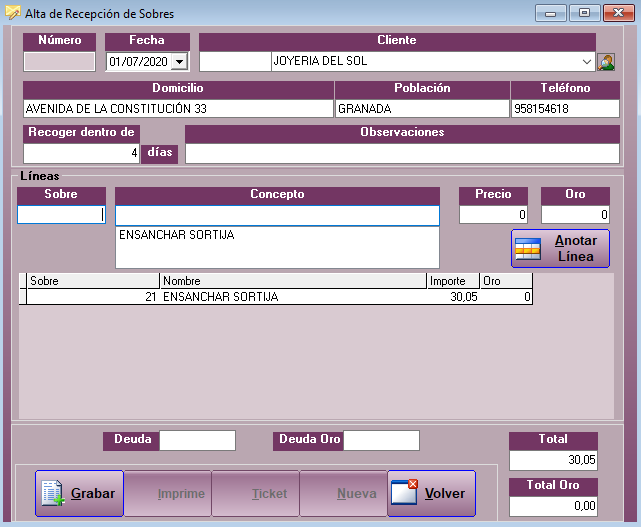The width and height of the screenshot is (641, 527).
Task: Click the Teléfono field 958154618
Action: 565,109
